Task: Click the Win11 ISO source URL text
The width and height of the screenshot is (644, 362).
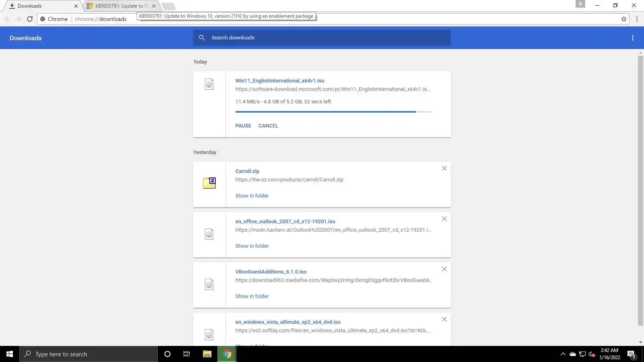Action: point(332,89)
